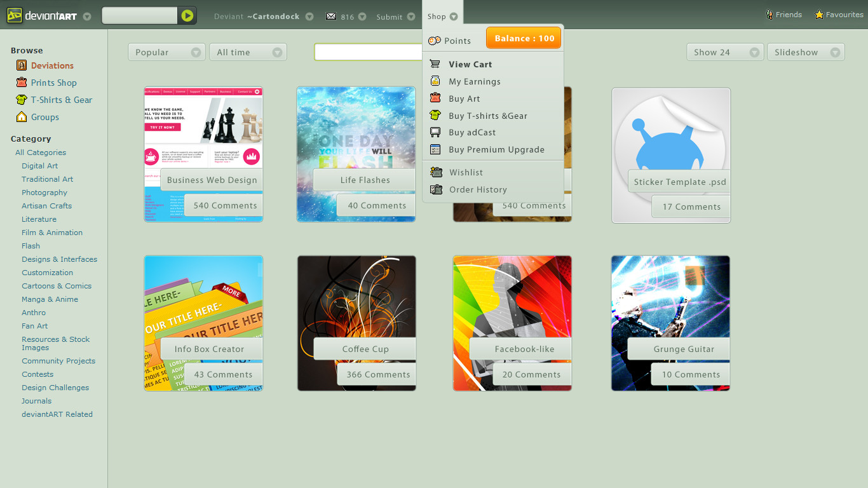Expand the Show 24 dropdown
The width and height of the screenshot is (868, 488).
[726, 52]
